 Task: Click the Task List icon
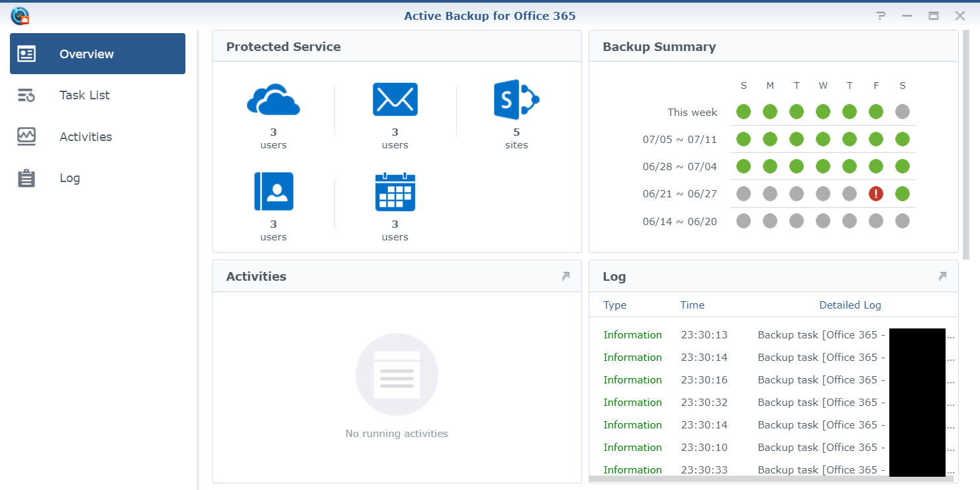[x=26, y=95]
